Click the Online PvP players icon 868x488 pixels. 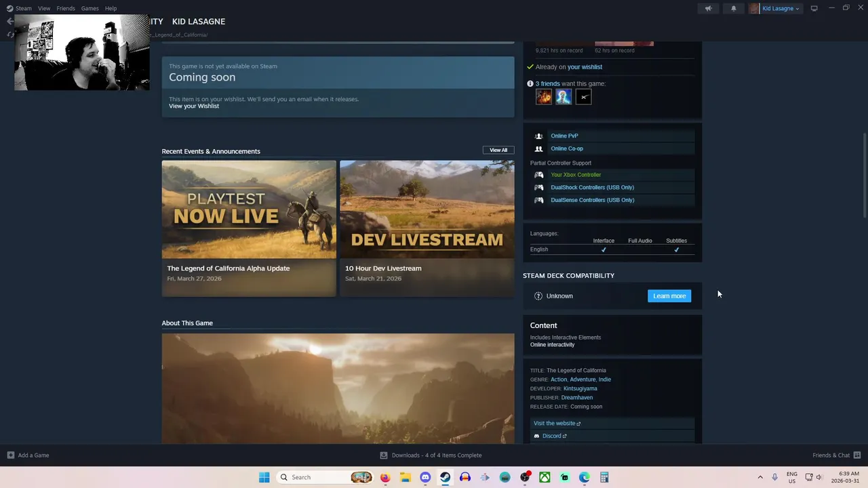click(538, 136)
